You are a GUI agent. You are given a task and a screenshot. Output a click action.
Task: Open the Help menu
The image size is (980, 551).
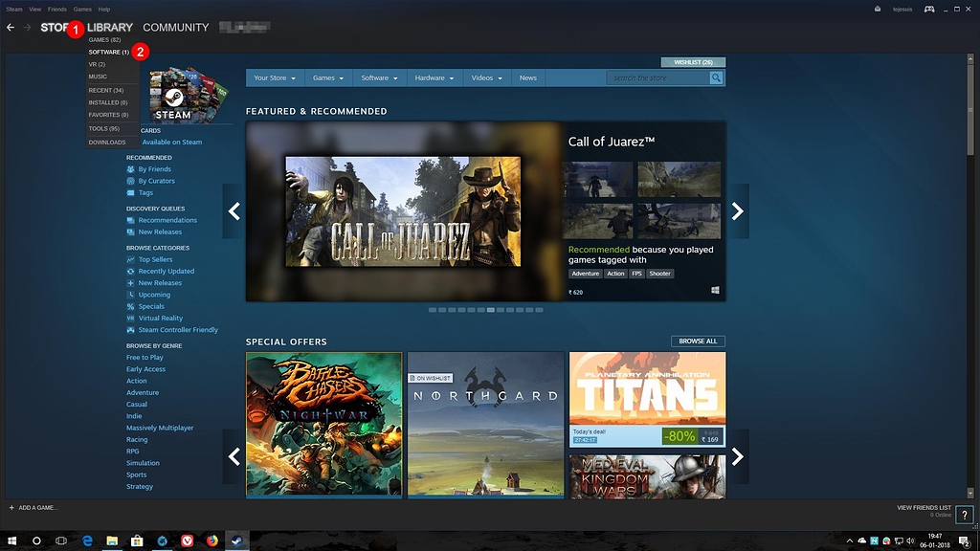(x=104, y=10)
